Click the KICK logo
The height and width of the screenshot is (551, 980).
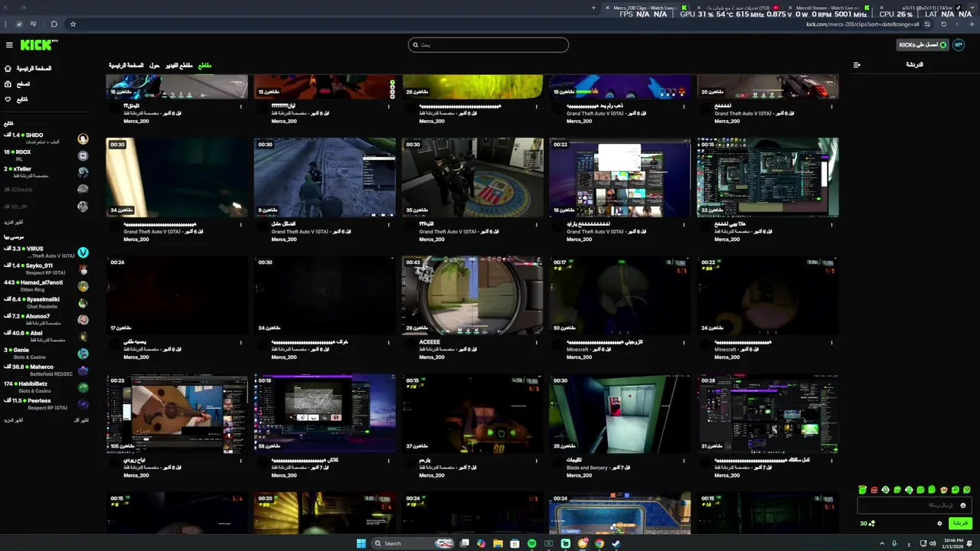38,45
